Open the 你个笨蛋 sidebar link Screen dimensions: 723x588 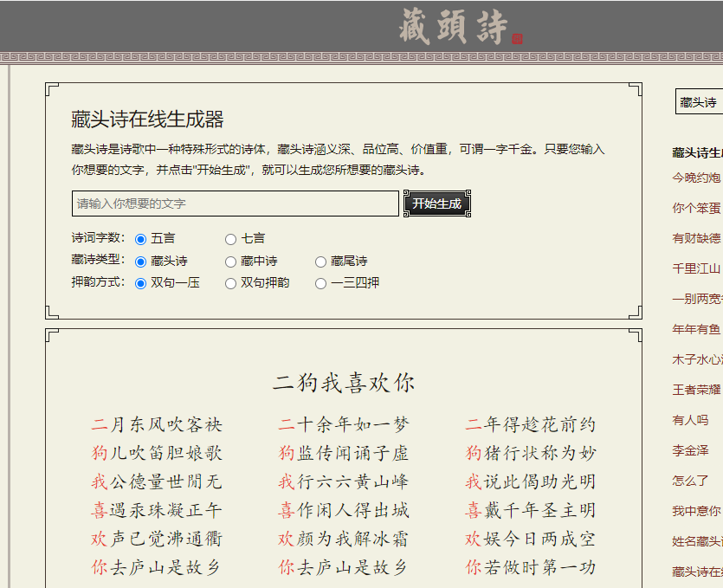[696, 208]
